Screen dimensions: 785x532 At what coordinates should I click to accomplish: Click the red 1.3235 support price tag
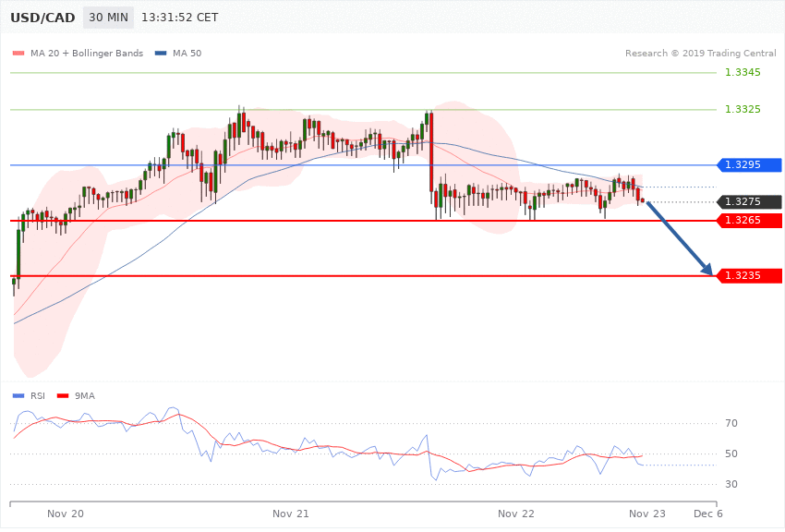[750, 276]
